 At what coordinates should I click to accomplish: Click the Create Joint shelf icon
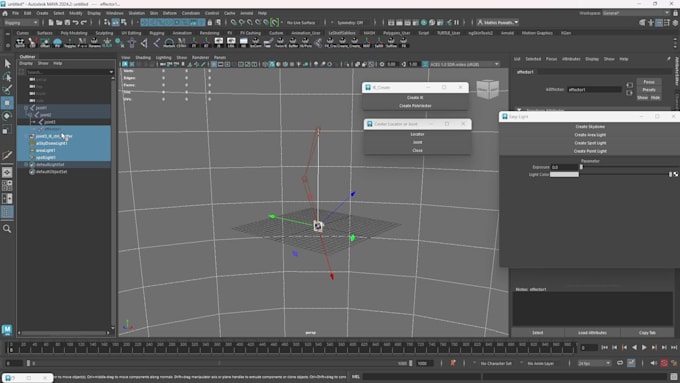tap(157, 43)
